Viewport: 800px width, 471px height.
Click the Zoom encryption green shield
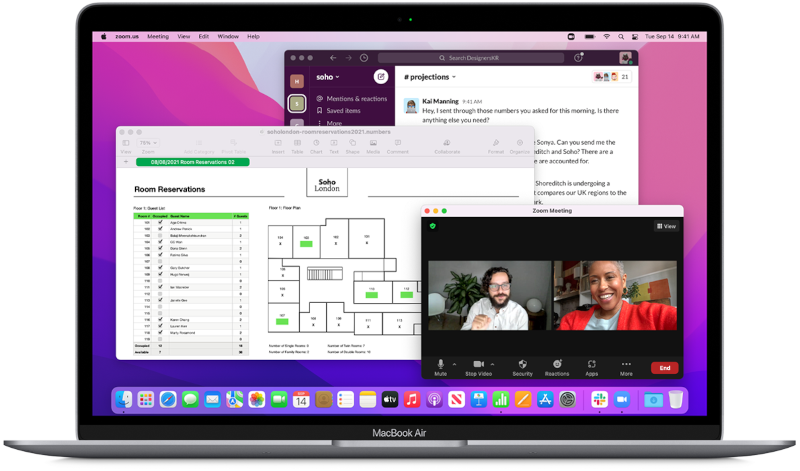432,227
